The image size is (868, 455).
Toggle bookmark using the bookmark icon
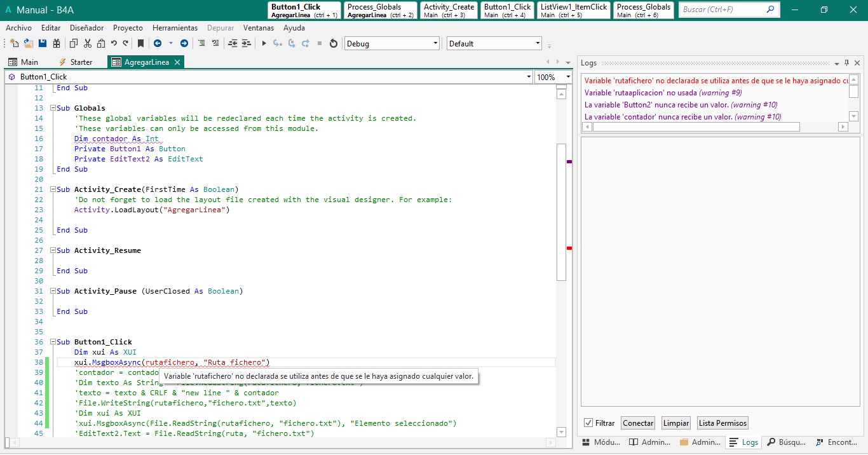pyautogui.click(x=140, y=43)
